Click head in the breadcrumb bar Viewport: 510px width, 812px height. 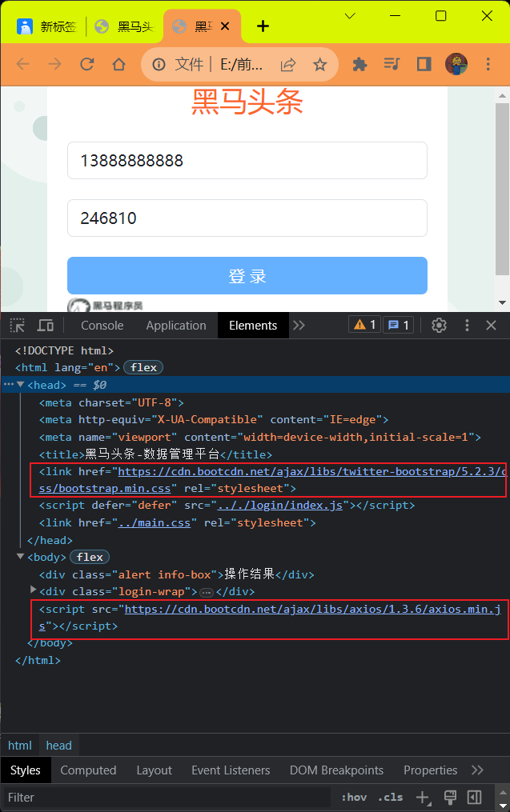[x=58, y=745]
